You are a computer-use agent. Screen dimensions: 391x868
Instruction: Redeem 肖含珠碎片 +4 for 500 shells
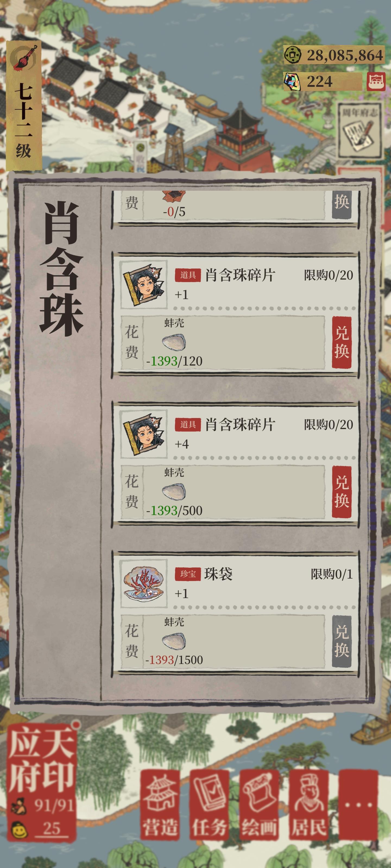[x=341, y=492]
